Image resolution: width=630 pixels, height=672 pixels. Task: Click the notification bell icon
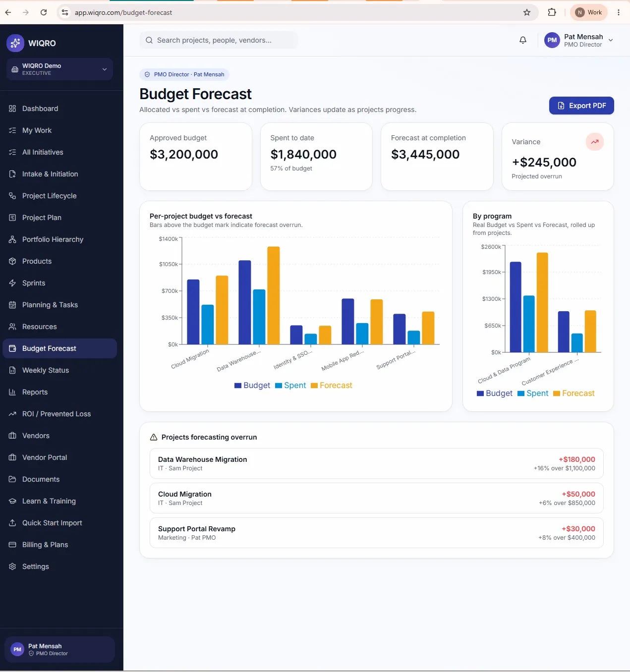[x=523, y=40]
